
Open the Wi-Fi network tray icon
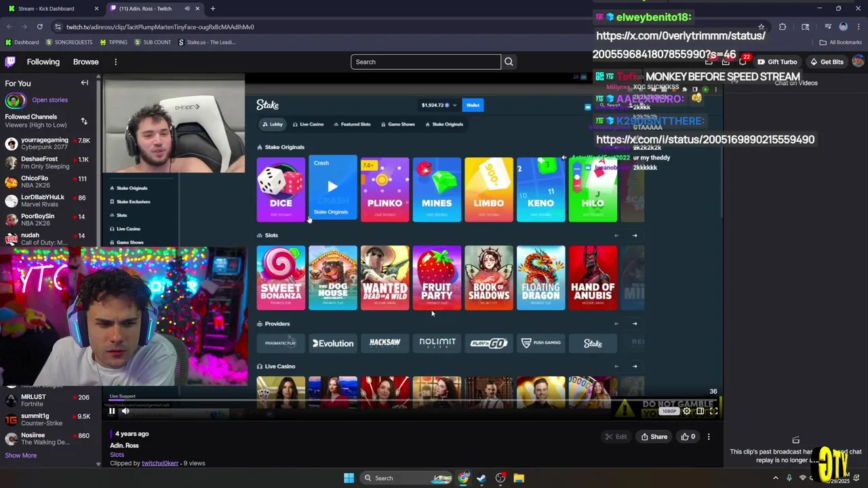(x=803, y=478)
